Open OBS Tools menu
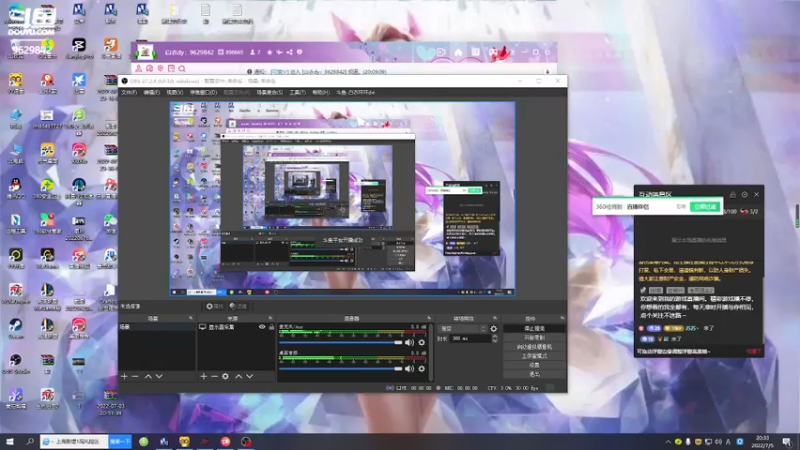 tap(297, 92)
